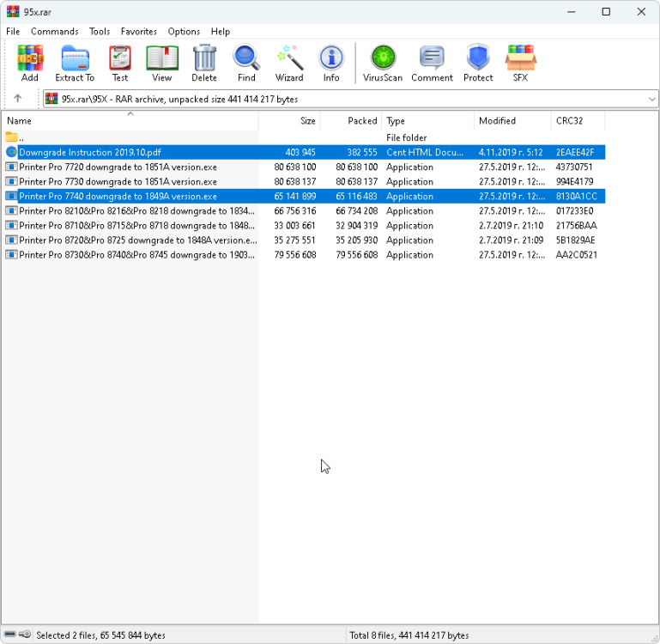Click status text 'Total 8 files, 441 414 217 bytes'
The width and height of the screenshot is (660, 644).
(409, 635)
